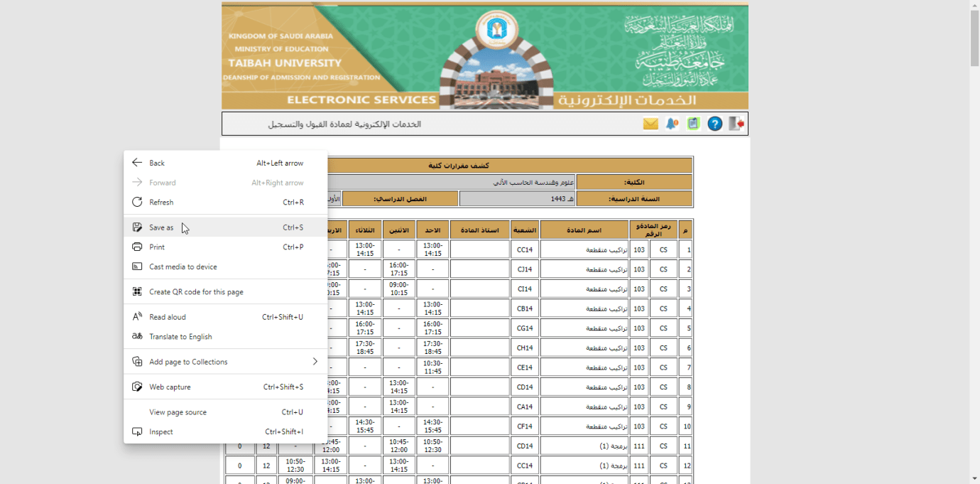Click the section cell 'CE14'
This screenshot has width=980, height=484.
(525, 367)
